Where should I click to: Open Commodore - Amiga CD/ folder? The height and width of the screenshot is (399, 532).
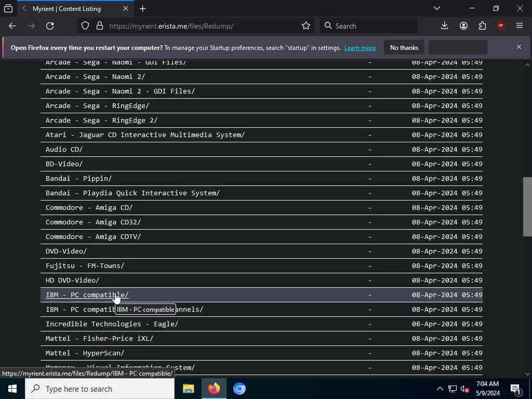(89, 208)
